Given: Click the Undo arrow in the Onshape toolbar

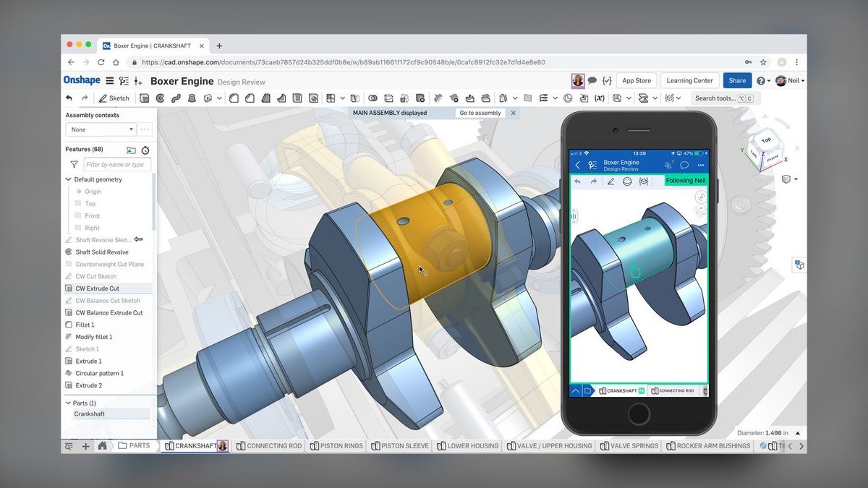Looking at the screenshot, I should [x=69, y=98].
